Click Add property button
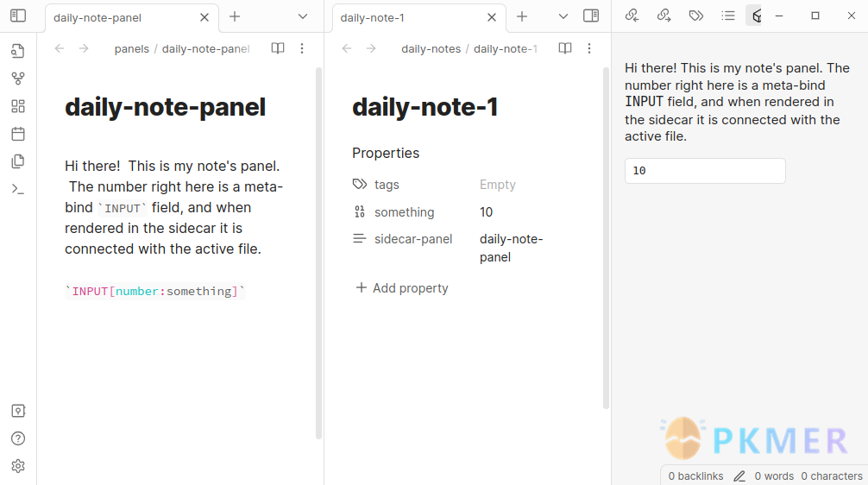 tap(402, 288)
